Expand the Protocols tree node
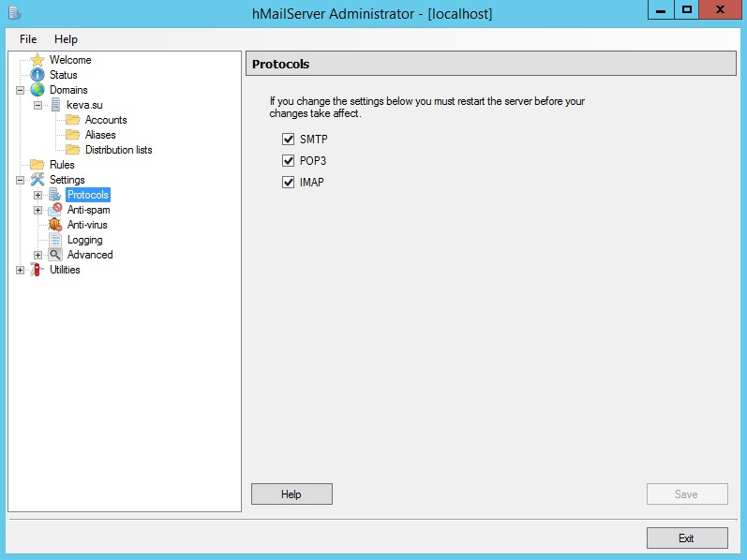This screenshot has width=747, height=560. [37, 195]
